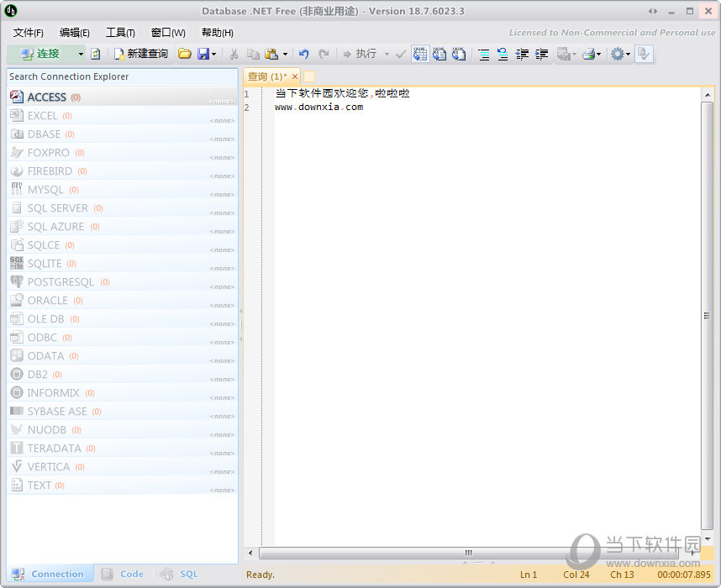Viewport: 721px width, 588px height.
Task: Click the print icon
Action: [x=588, y=55]
